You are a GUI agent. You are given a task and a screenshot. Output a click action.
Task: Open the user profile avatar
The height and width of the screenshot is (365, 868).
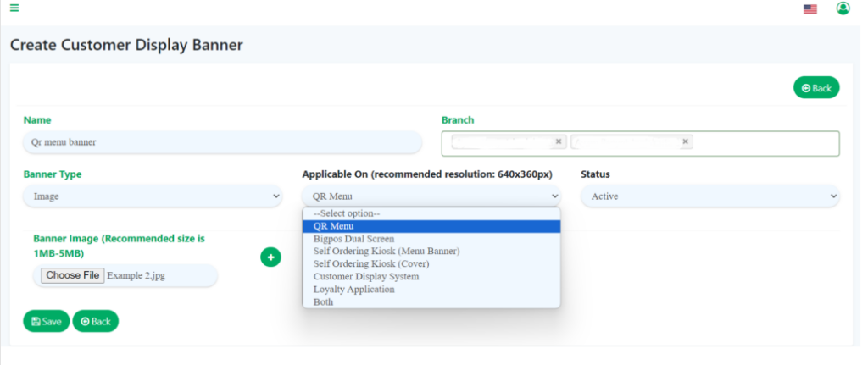[843, 8]
